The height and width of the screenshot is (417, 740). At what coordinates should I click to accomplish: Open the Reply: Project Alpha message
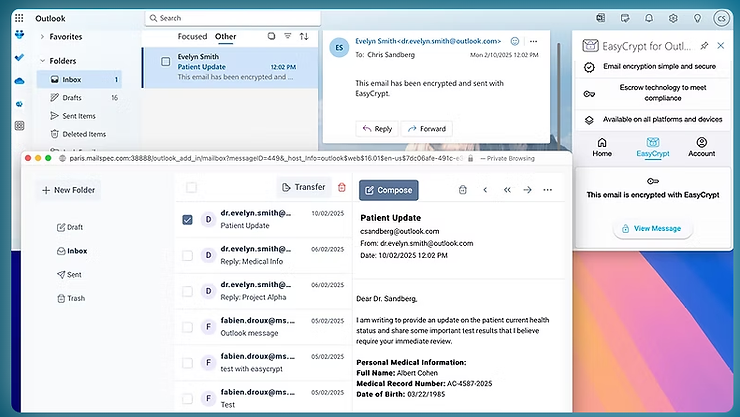click(264, 291)
